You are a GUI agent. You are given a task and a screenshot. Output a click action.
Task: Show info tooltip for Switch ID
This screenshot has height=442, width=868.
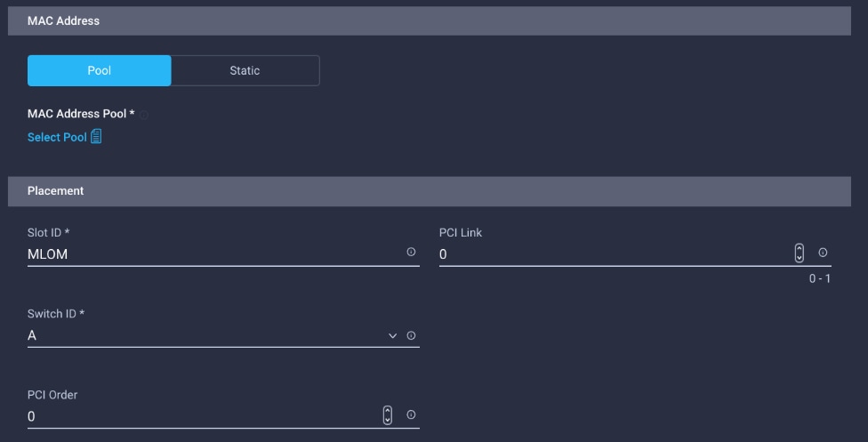[x=411, y=335]
